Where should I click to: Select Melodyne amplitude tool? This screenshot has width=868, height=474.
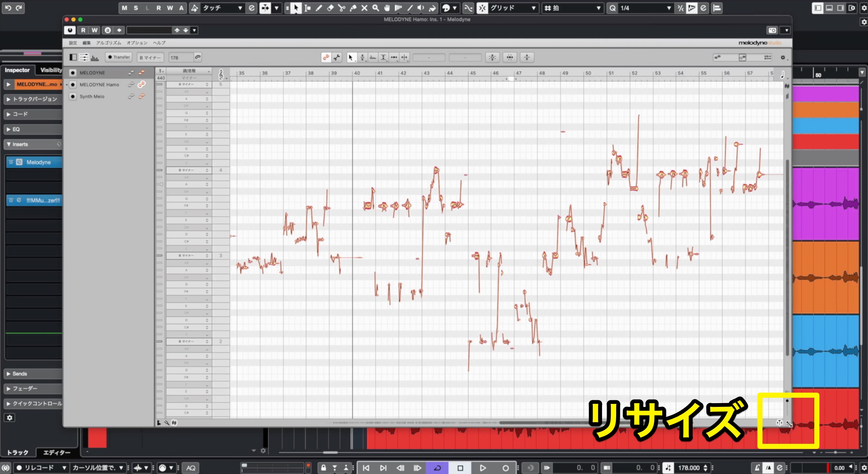pyautogui.click(x=383, y=57)
